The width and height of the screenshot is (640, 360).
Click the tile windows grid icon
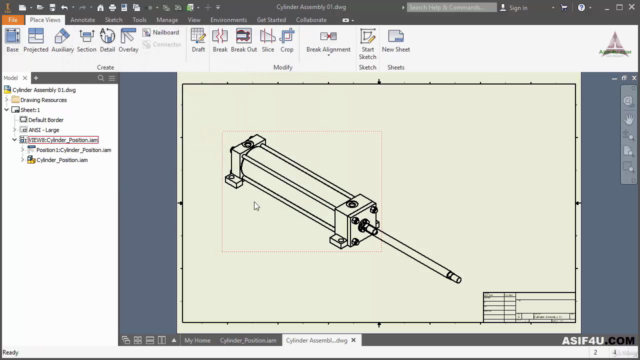[x=138, y=340]
